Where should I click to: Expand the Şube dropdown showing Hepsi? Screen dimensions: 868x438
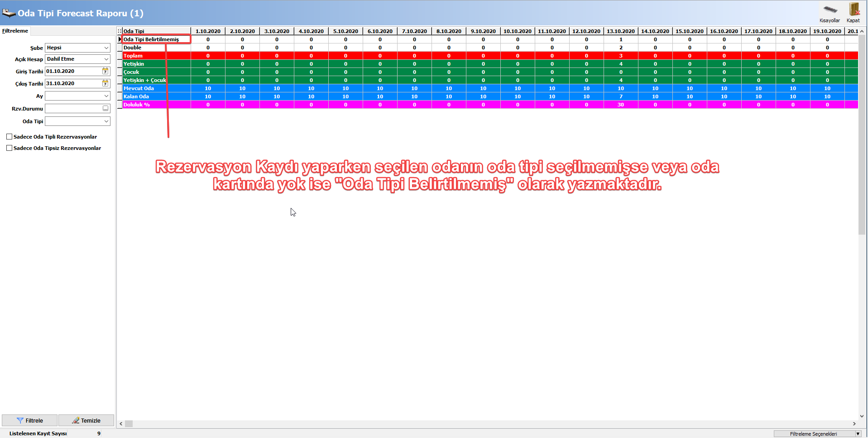click(106, 48)
